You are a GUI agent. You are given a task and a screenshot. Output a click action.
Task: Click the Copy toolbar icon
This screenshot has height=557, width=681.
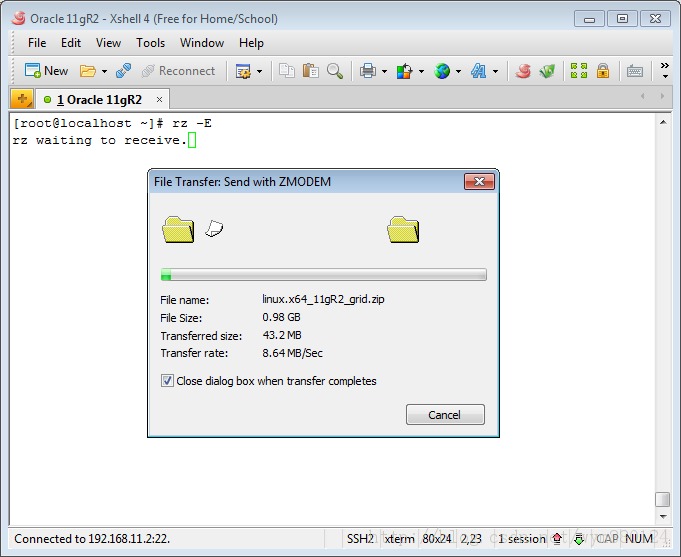tap(287, 71)
